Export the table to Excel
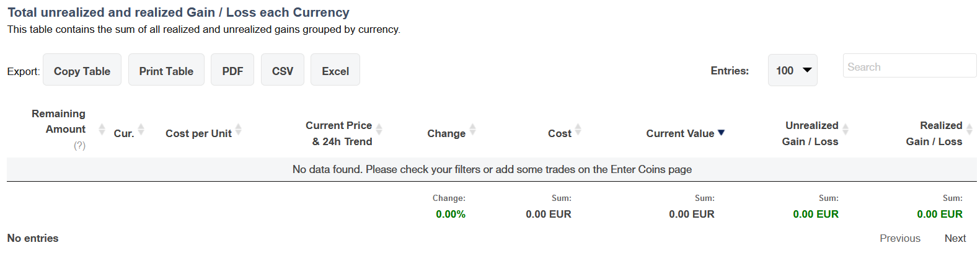This screenshot has height=258, width=980. pos(335,69)
